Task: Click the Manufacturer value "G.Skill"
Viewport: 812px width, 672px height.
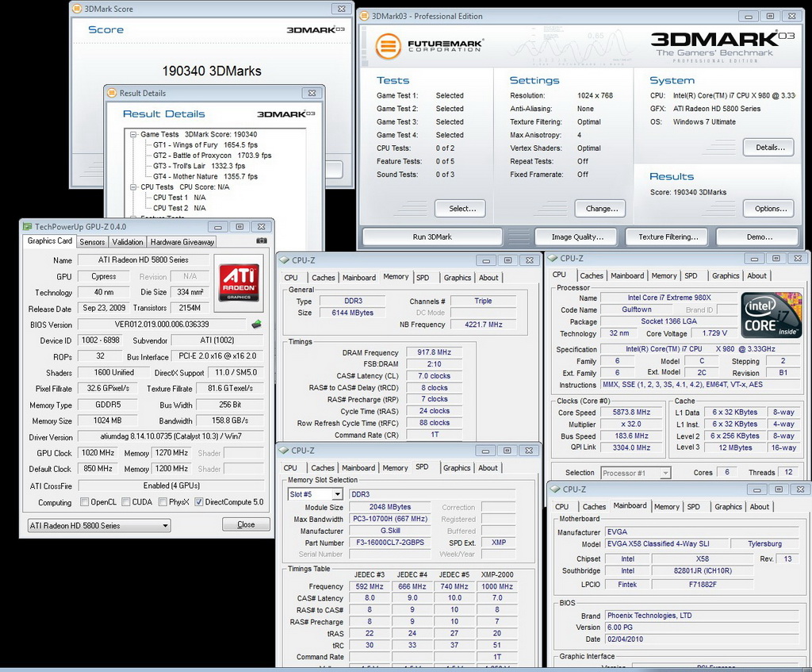Action: 390,531
